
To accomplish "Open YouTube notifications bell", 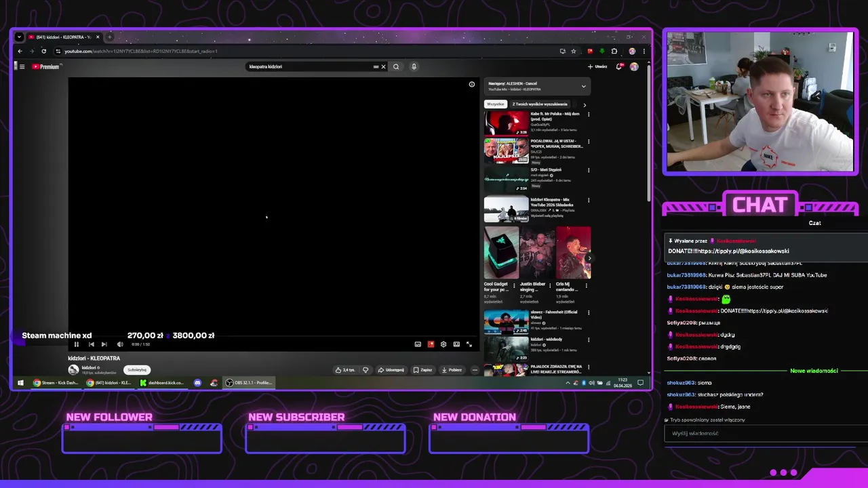I will [619, 66].
